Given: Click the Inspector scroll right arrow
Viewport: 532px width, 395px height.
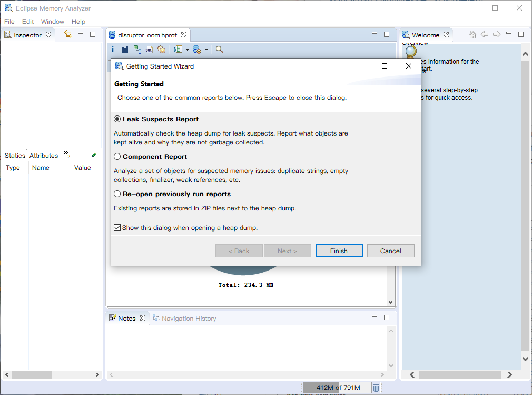Looking at the screenshot, I should pos(97,374).
